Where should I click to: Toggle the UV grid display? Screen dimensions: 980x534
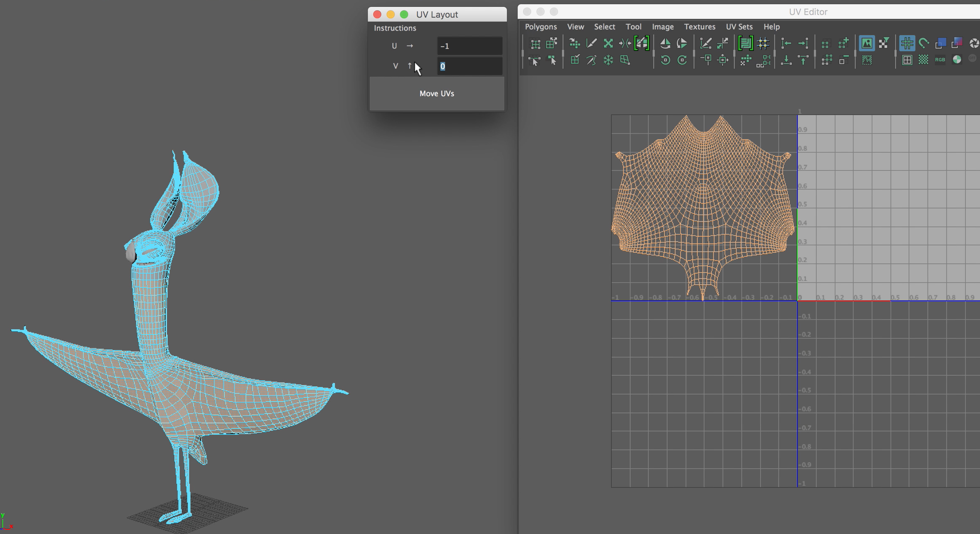(907, 43)
